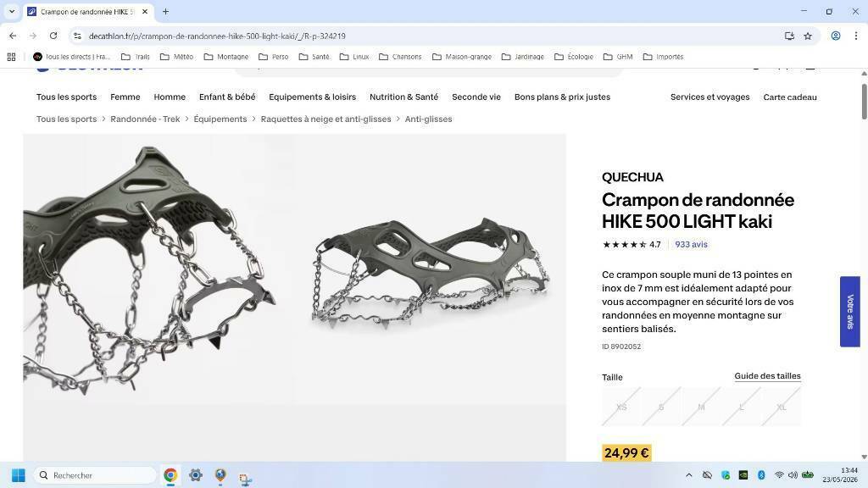Open the NVIDIA tray icon
Viewport: 868px width, 488px height.
coord(743,475)
